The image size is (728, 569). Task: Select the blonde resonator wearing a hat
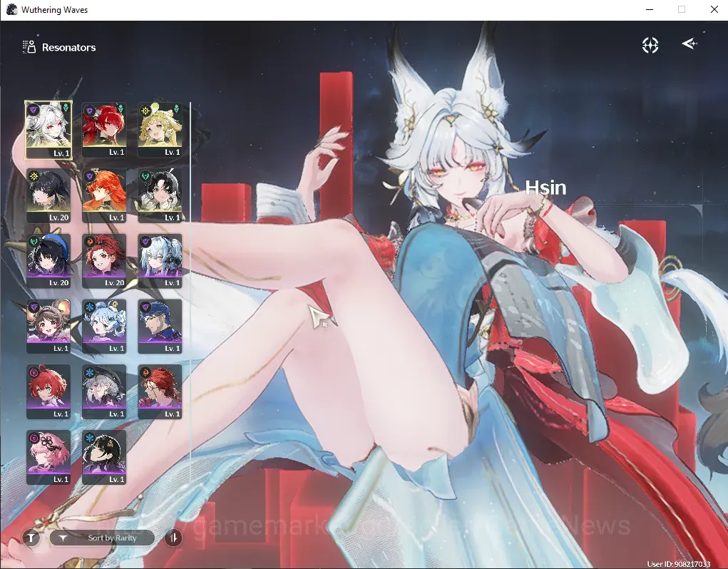click(x=160, y=130)
